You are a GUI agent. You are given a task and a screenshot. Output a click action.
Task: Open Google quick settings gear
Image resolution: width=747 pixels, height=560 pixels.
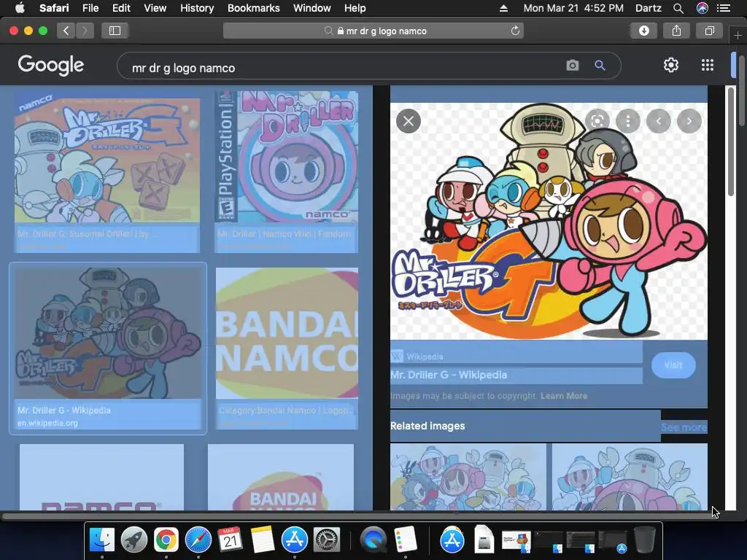click(671, 65)
